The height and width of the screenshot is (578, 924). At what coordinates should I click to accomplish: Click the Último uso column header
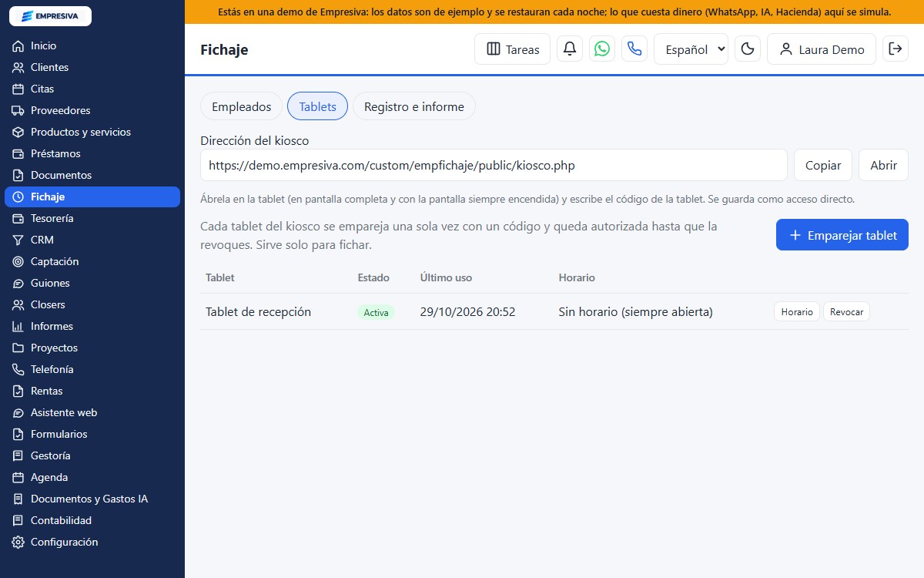[x=446, y=277]
